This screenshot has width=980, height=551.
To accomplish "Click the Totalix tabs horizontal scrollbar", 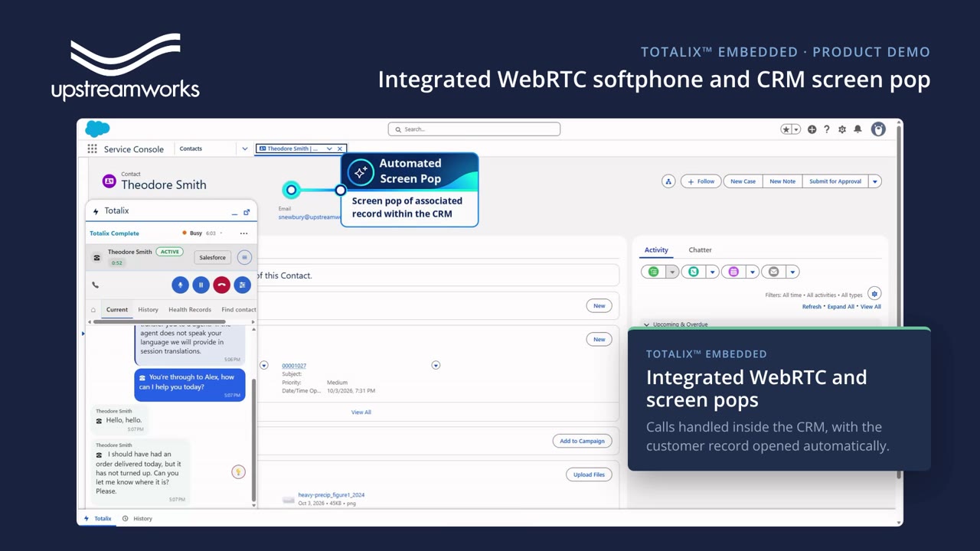I will point(159,321).
